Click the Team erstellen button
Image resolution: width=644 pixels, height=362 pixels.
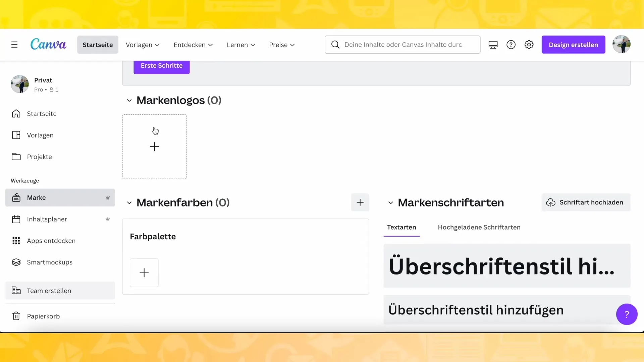(x=60, y=291)
